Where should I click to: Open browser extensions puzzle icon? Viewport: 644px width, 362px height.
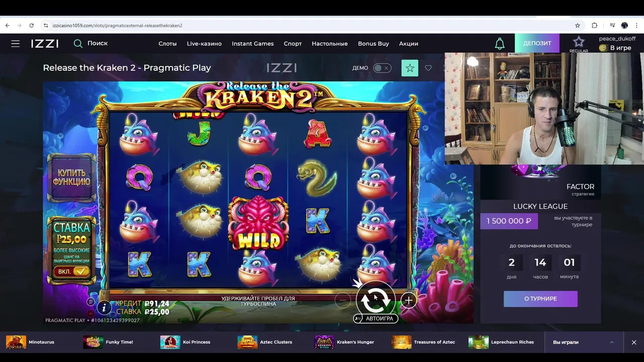594,25
